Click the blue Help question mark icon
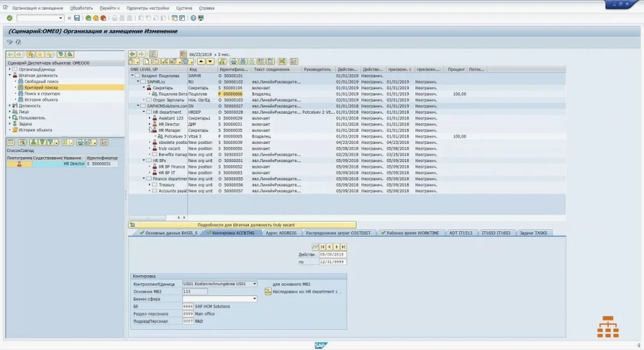 (193, 18)
